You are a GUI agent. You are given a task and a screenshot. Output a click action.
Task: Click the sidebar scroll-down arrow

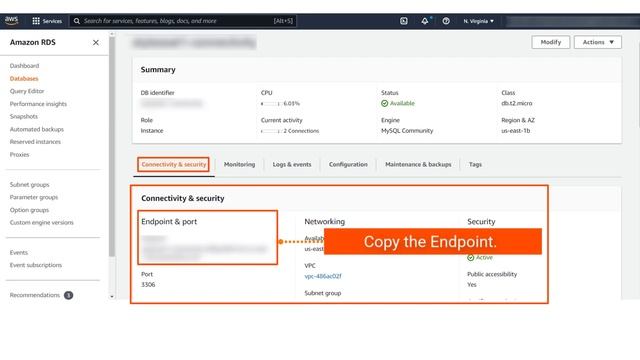click(x=112, y=297)
